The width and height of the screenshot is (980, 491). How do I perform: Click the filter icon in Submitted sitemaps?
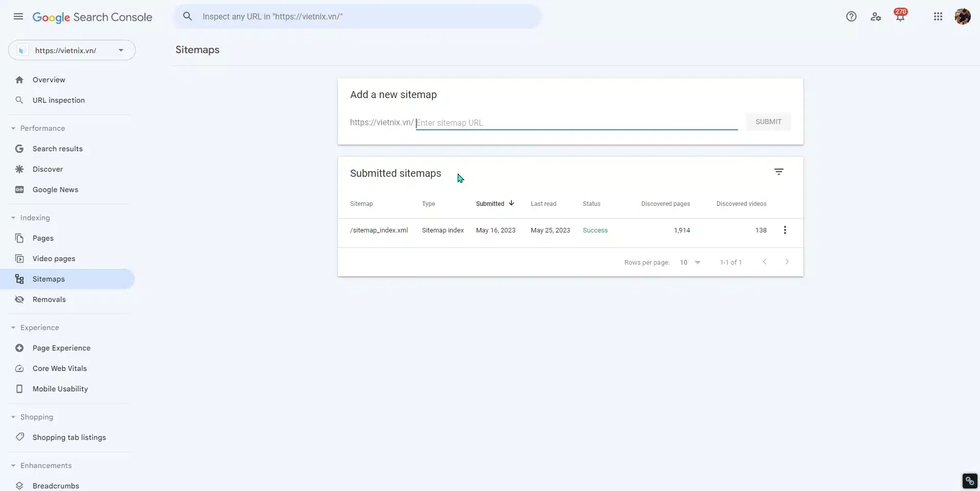pos(779,172)
